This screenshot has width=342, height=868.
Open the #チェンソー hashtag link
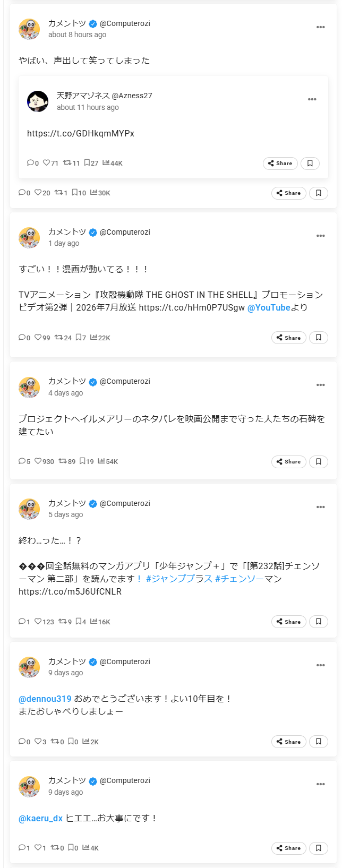click(240, 579)
